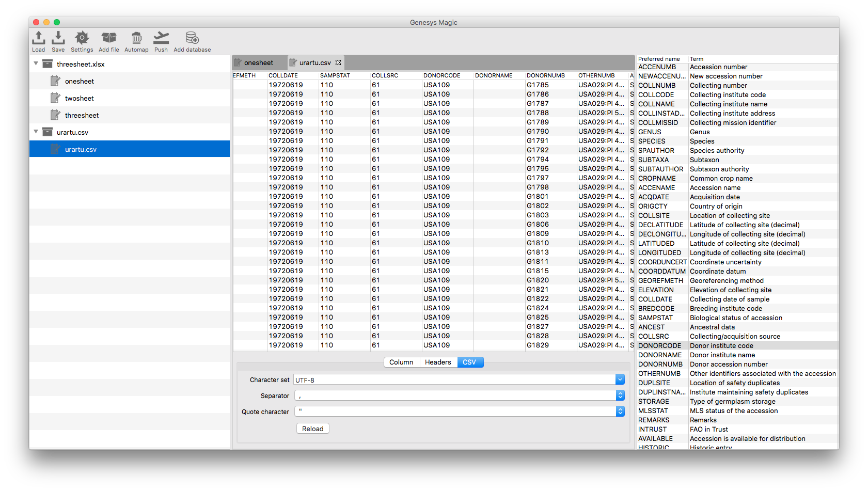The width and height of the screenshot is (868, 491).
Task: Click the DONORNUMB column header
Action: tap(551, 75)
